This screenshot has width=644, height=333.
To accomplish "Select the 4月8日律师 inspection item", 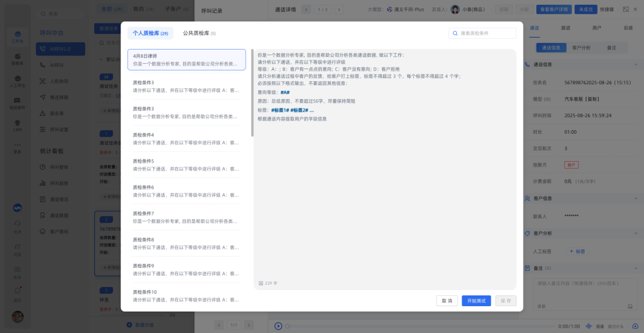I will click(186, 60).
